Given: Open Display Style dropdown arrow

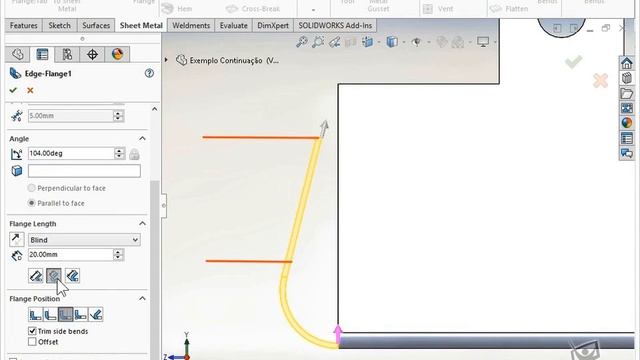Looking at the screenshot, I should [403, 42].
